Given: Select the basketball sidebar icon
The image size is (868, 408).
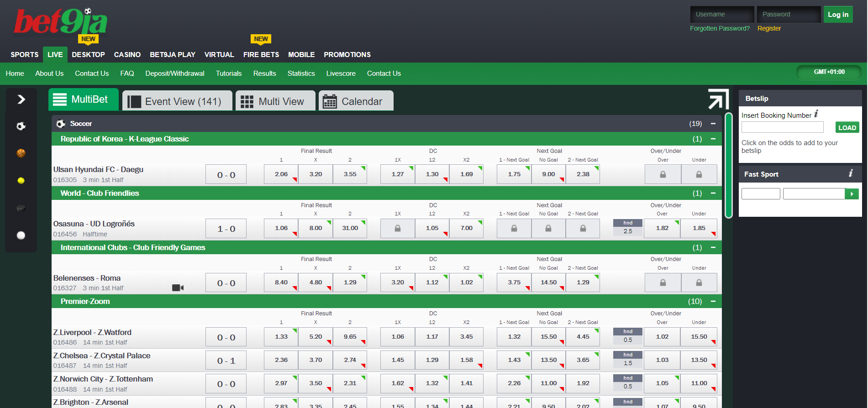Looking at the screenshot, I should point(21,153).
